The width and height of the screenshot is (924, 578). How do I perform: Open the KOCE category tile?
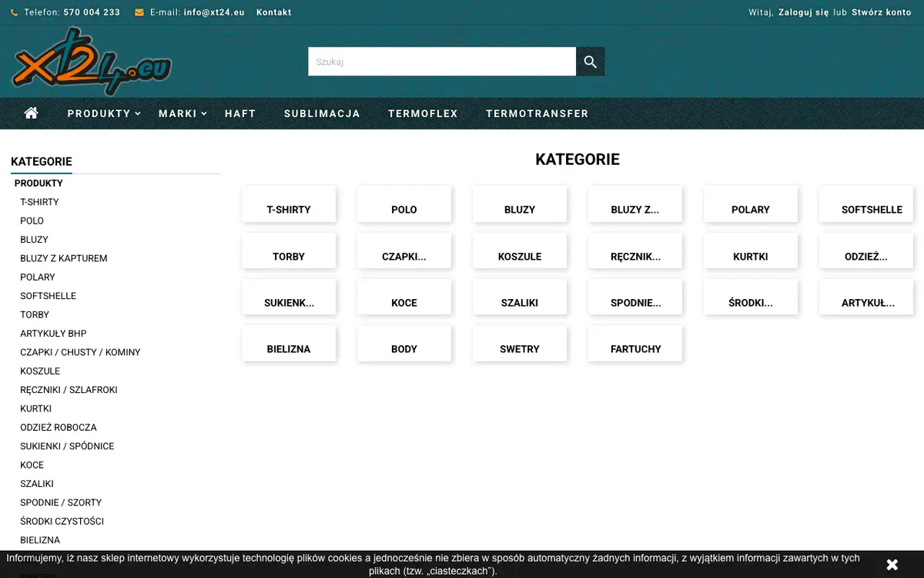tap(404, 297)
